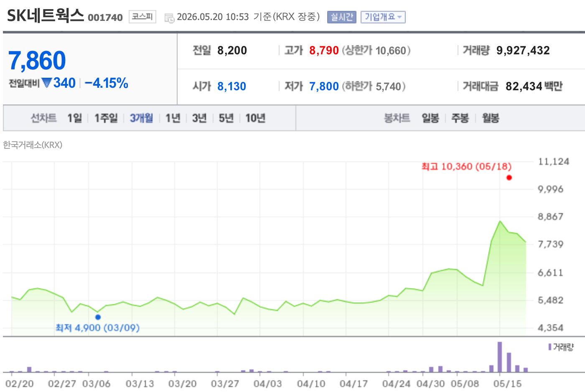Viewport: 585px width, 392px height.
Task: Click the 거래대금 value 82,434 백만
Action: [534, 87]
